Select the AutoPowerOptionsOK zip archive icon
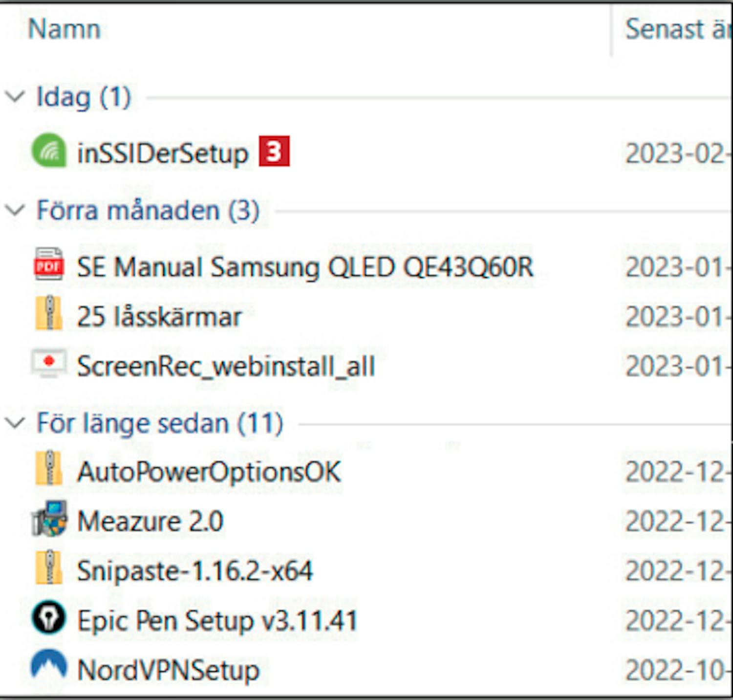 point(48,469)
